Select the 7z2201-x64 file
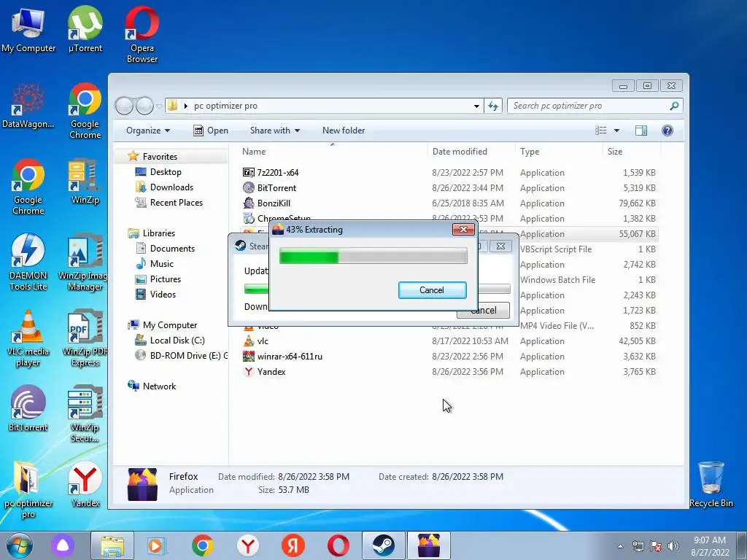The height and width of the screenshot is (560, 747). point(278,173)
